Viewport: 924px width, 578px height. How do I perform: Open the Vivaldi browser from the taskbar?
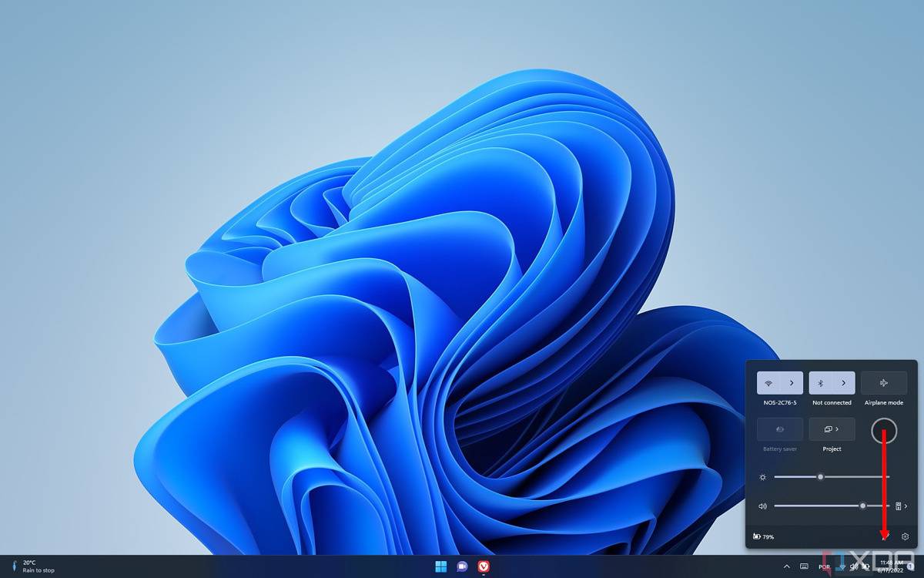484,566
